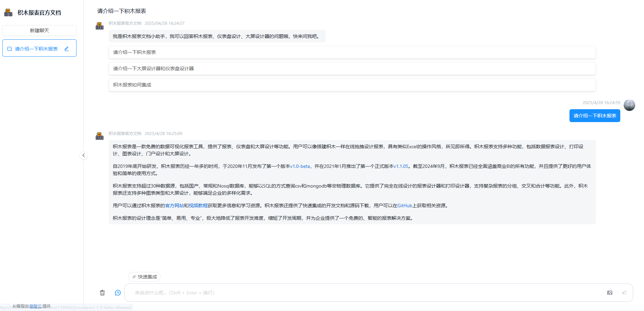Click the sidebar title 积木报表官方文档
Image resolution: width=644 pixels, height=311 pixels.
[x=39, y=13]
